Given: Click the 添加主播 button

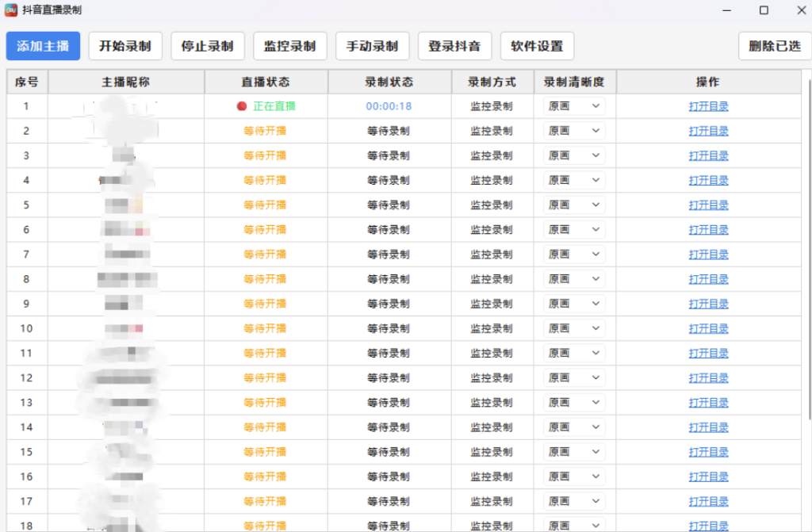Looking at the screenshot, I should pyautogui.click(x=43, y=46).
